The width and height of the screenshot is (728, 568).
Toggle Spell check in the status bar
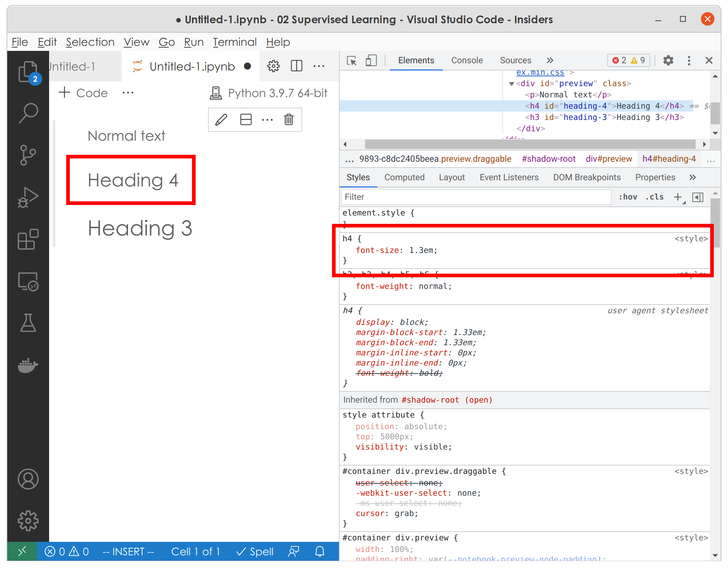(255, 551)
